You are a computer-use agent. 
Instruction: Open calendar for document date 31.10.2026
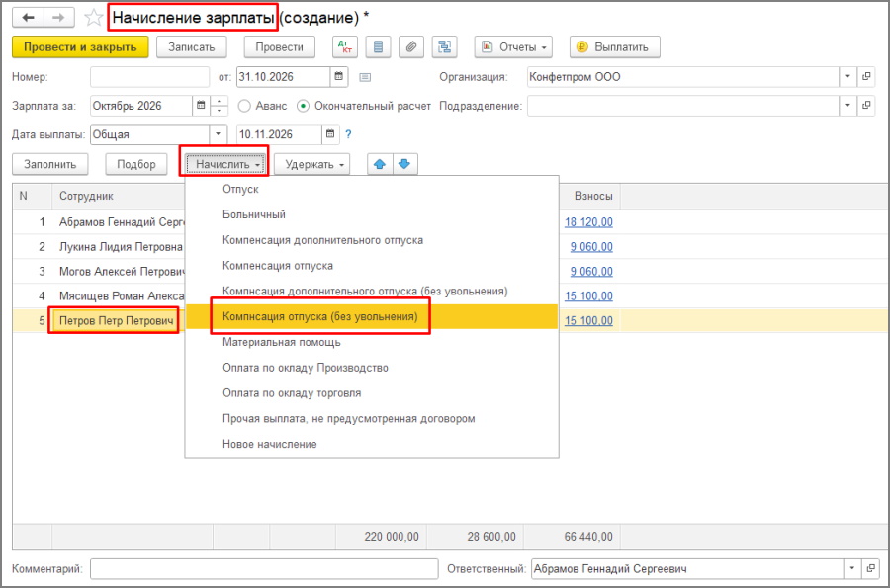[x=339, y=76]
